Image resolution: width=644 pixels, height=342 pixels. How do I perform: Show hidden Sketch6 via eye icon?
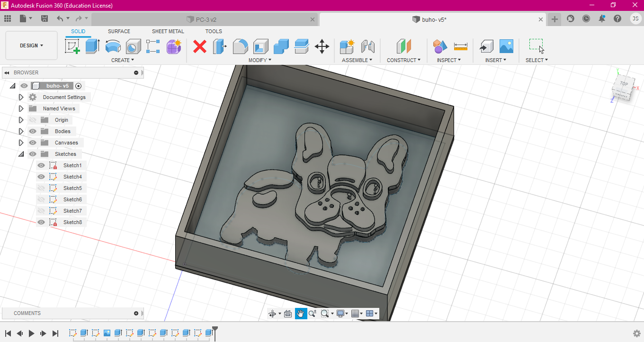click(41, 199)
